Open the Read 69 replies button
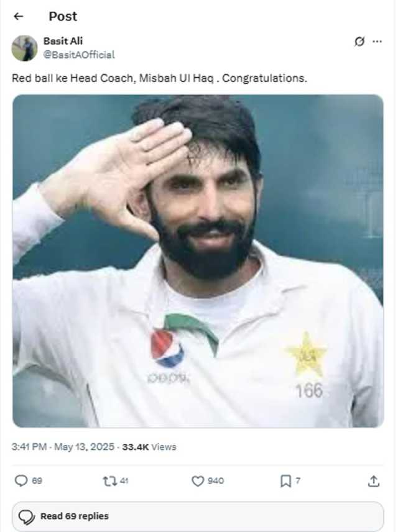The width and height of the screenshot is (398, 532). tap(198, 516)
